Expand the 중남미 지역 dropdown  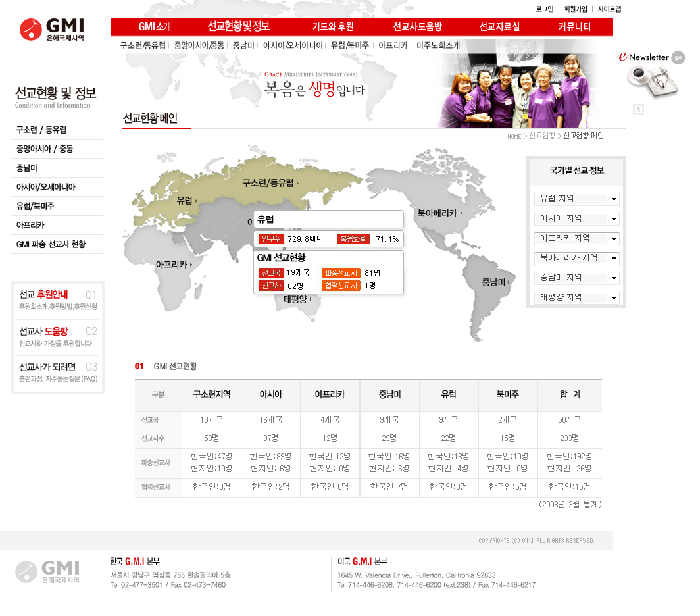coord(576,278)
